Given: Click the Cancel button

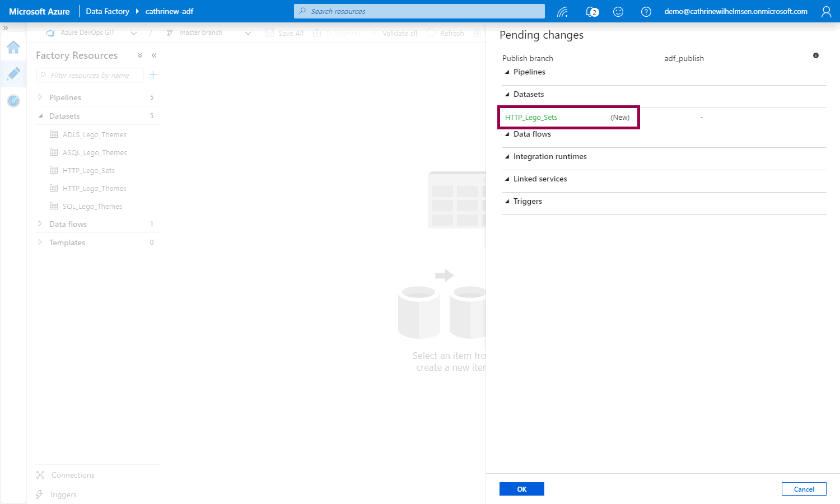Looking at the screenshot, I should 804,489.
